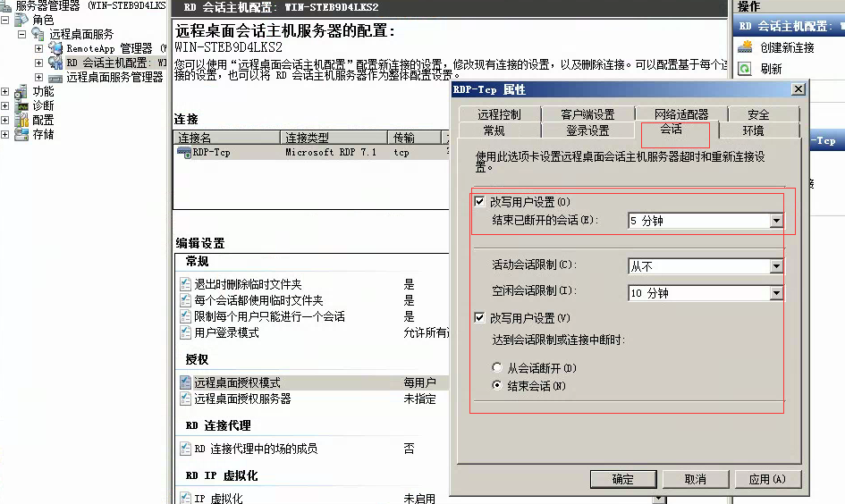
Task: Click the 确定 button
Action: coord(623,479)
